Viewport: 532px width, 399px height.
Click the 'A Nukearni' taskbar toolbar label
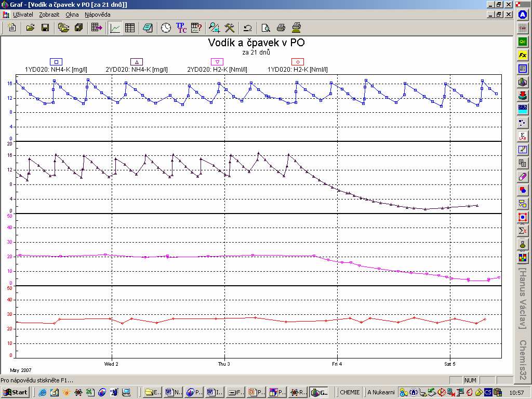(381, 393)
